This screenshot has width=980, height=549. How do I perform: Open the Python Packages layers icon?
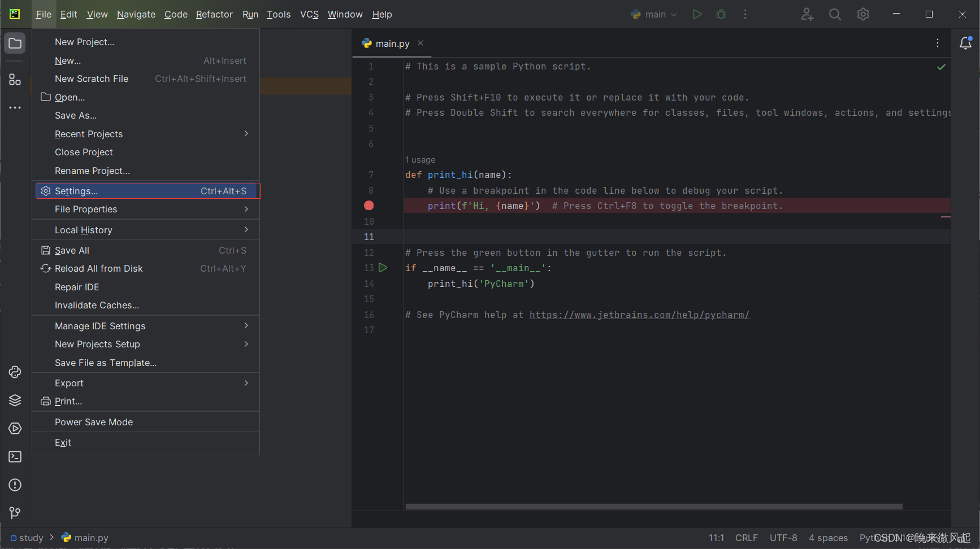[x=15, y=400]
